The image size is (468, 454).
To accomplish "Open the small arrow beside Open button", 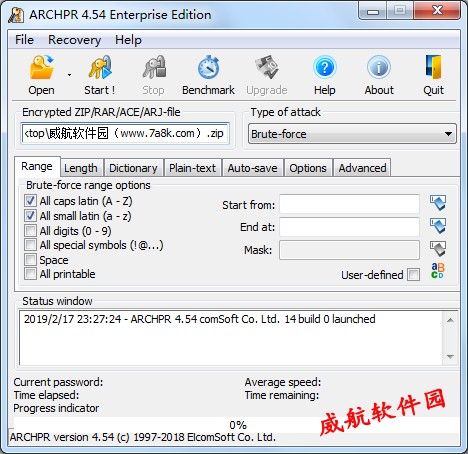I will pos(69,75).
